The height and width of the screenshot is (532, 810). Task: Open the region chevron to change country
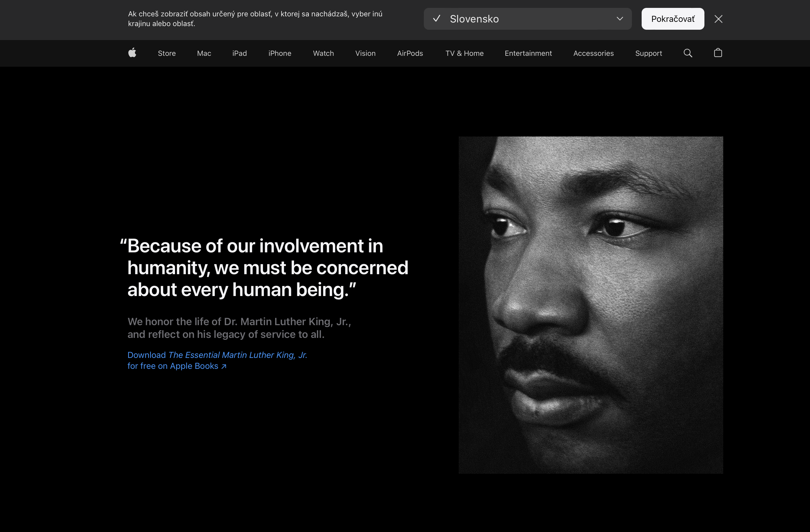(620, 19)
